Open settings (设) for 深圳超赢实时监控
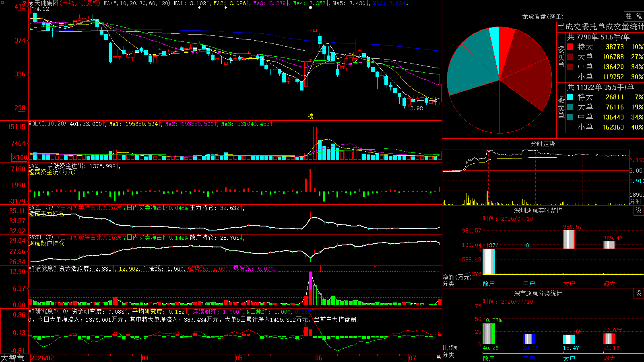This screenshot has height=362, width=644. [639, 210]
